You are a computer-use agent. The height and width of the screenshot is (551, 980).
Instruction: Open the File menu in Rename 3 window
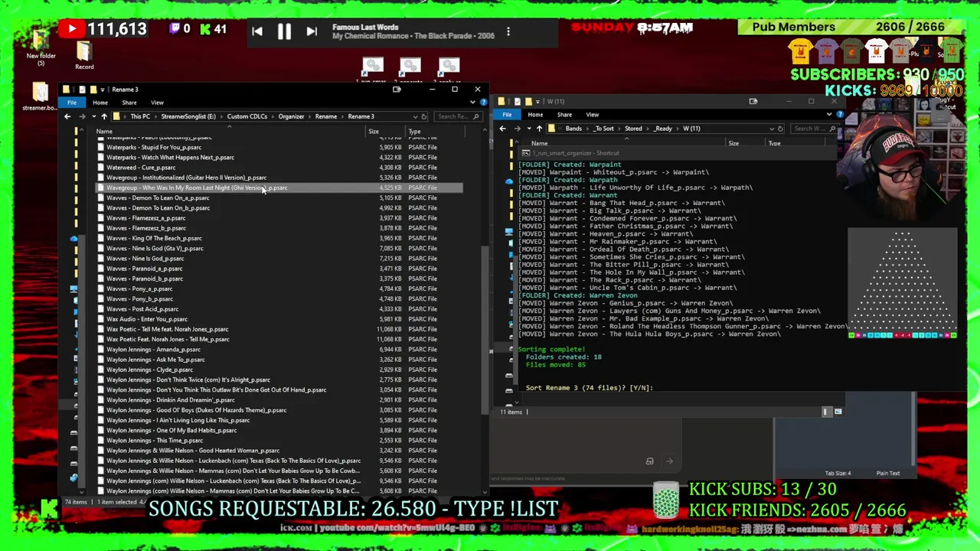click(x=72, y=103)
